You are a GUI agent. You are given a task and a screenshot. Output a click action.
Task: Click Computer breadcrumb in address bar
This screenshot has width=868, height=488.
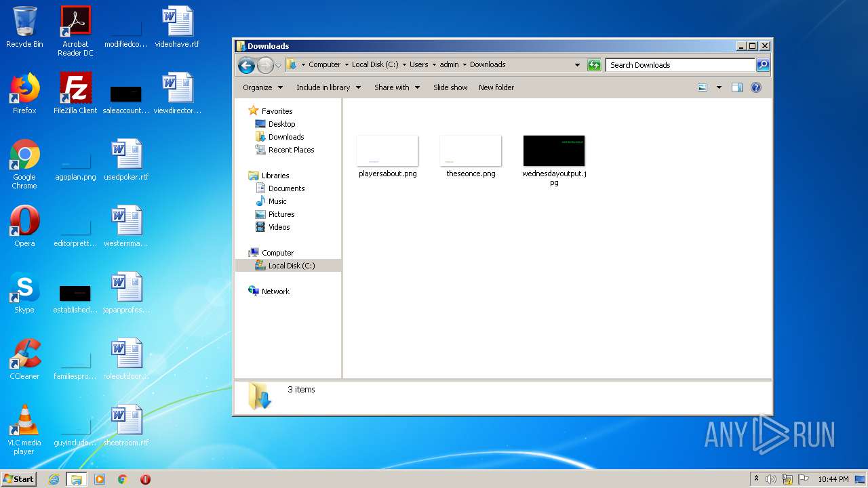(325, 65)
